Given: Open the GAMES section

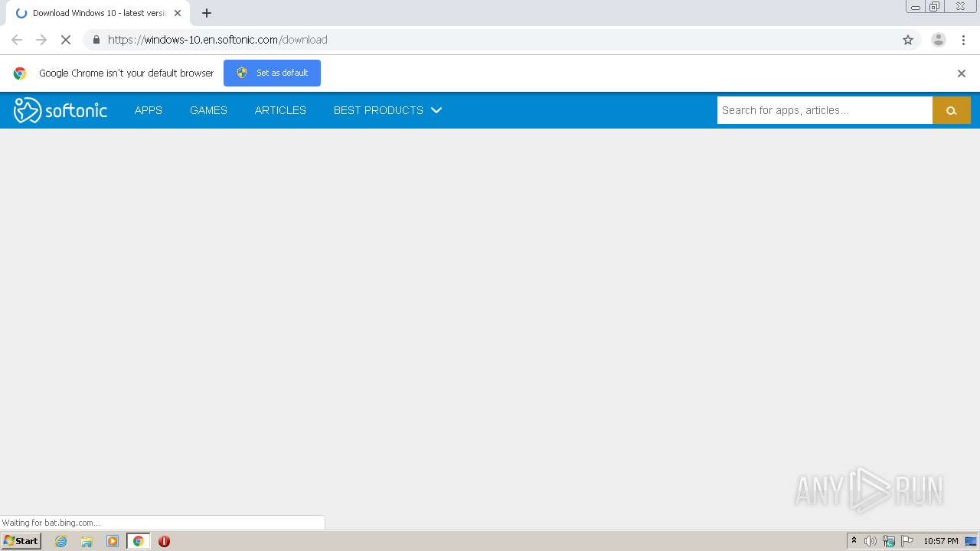Looking at the screenshot, I should [208, 110].
